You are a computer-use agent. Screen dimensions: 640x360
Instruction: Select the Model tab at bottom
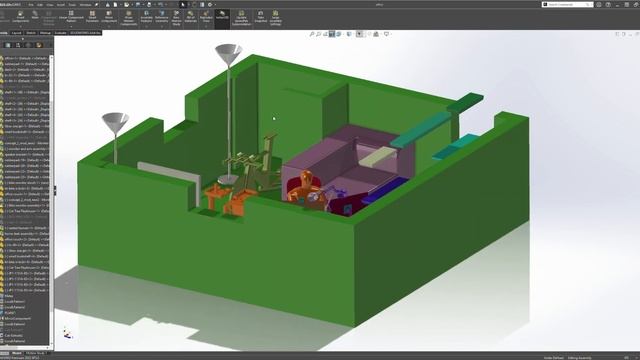17,353
